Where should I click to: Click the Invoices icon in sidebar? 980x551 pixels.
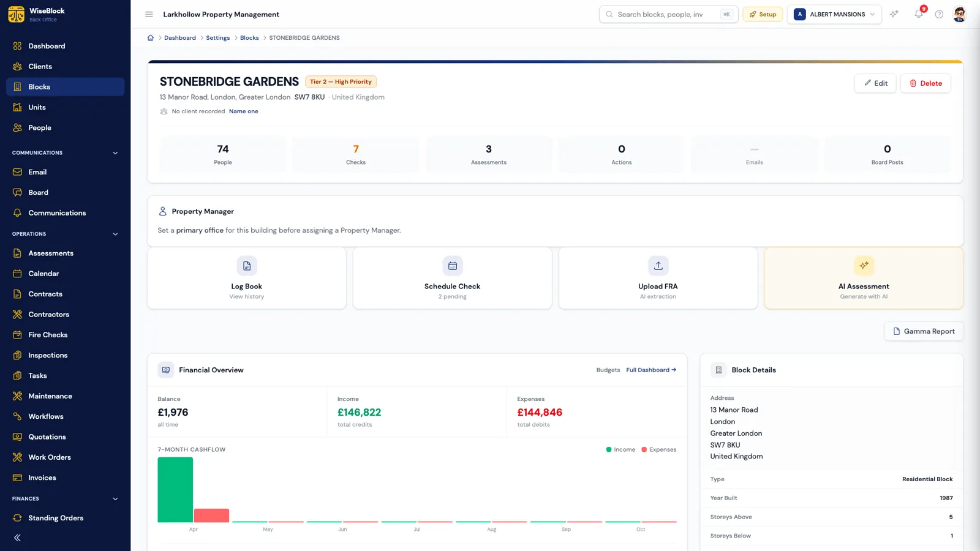[17, 478]
